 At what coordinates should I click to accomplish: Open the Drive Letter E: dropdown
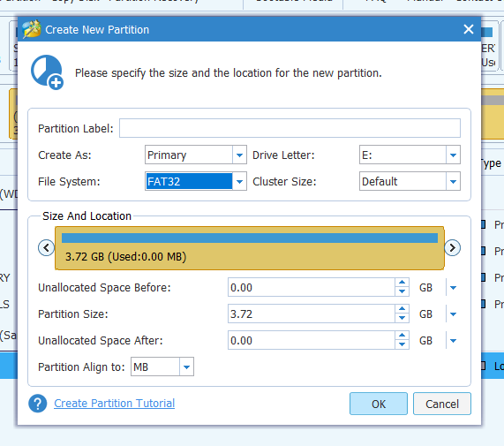pos(453,155)
